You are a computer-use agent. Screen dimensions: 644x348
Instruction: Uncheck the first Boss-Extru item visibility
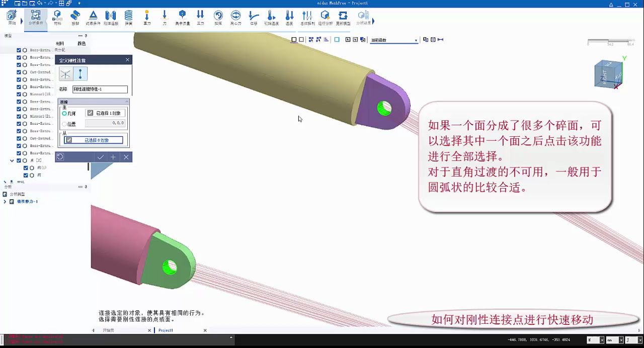coord(19,50)
